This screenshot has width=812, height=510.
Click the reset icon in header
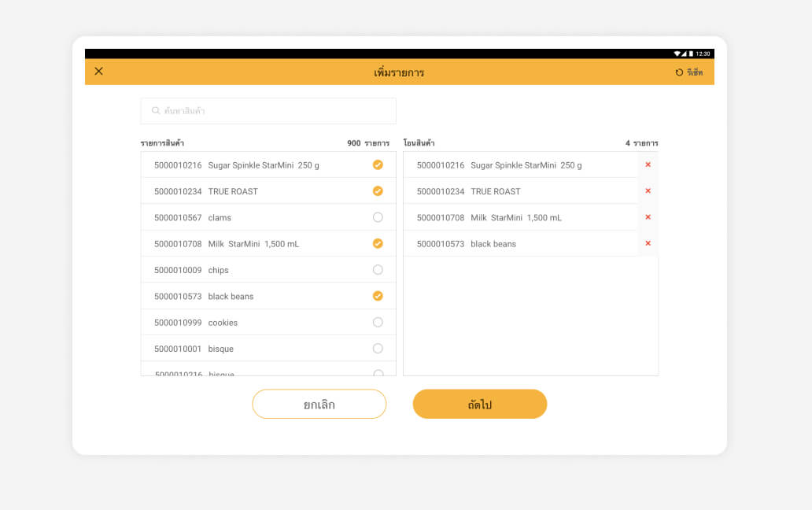pyautogui.click(x=679, y=72)
